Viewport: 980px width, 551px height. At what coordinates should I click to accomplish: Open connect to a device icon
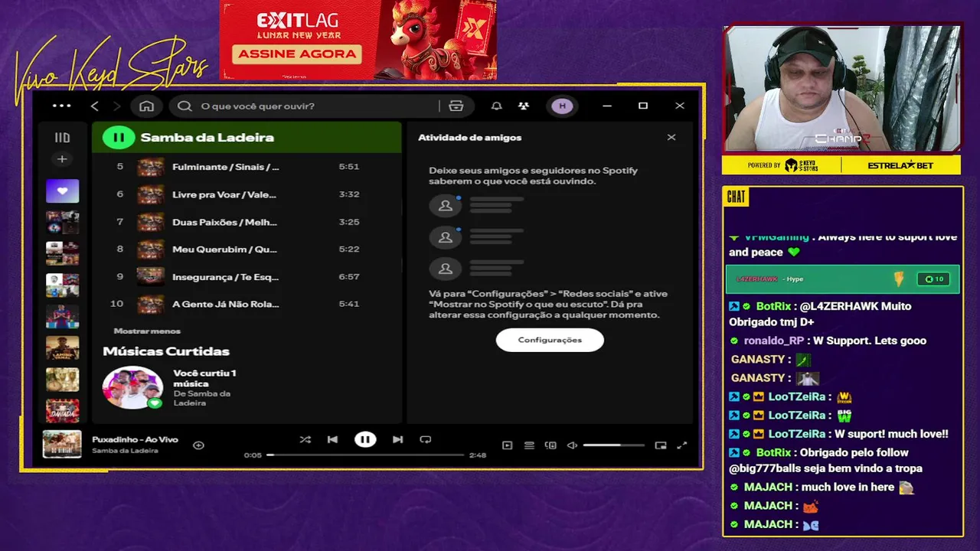point(550,445)
